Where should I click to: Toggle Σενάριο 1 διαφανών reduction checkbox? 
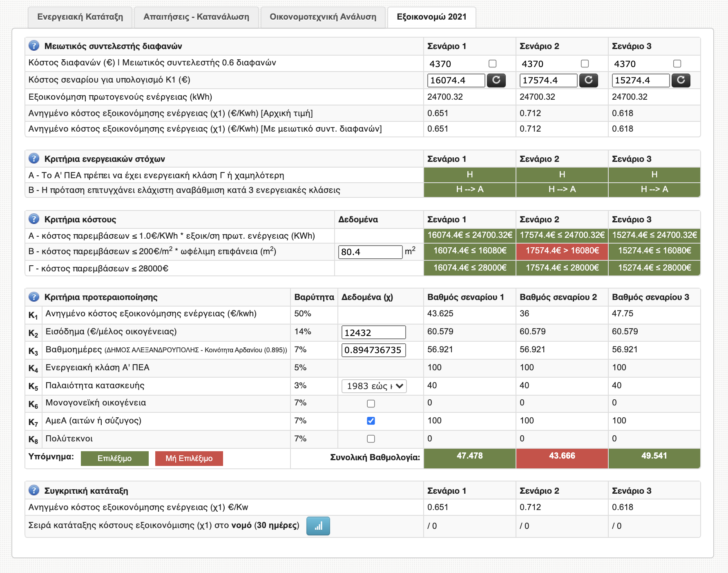point(492,64)
